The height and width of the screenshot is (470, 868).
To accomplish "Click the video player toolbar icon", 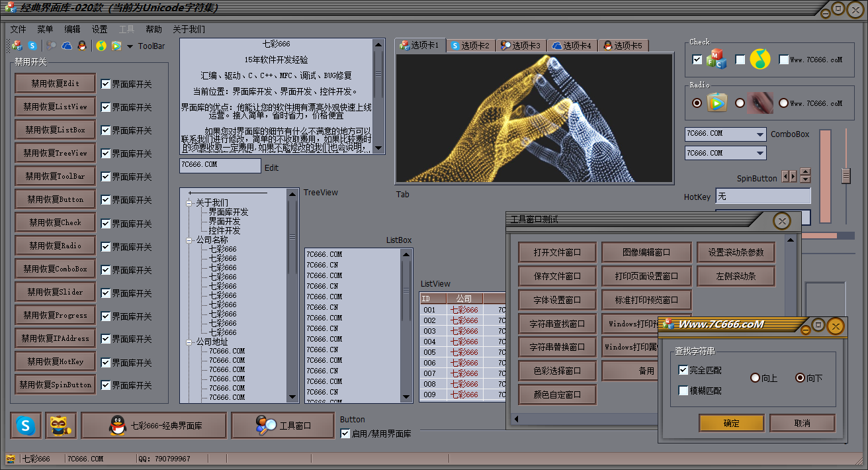I will pyautogui.click(x=116, y=46).
